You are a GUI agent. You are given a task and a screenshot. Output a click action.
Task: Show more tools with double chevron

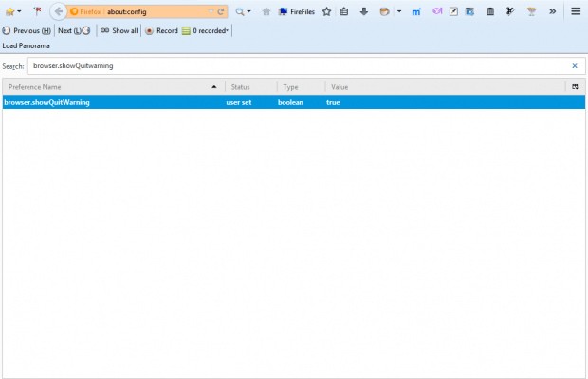click(552, 11)
